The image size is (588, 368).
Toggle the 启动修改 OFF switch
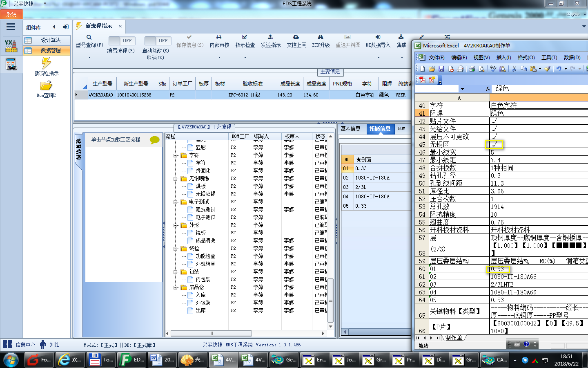coord(158,40)
